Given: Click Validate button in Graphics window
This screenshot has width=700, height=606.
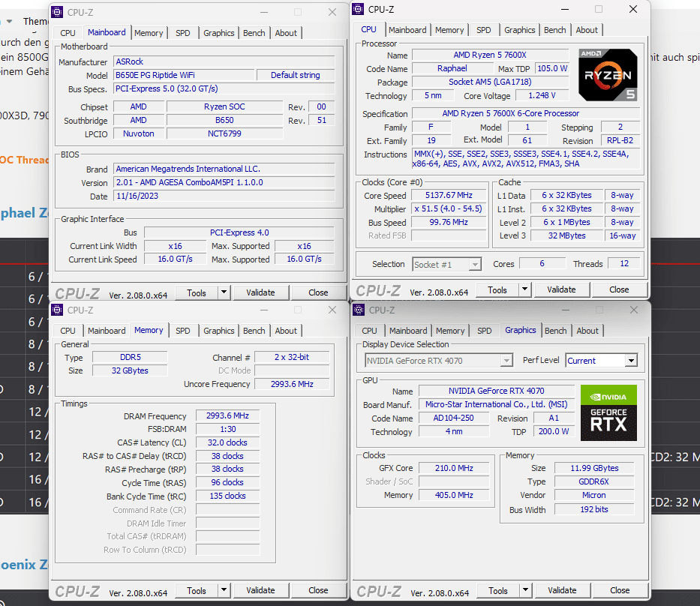Looking at the screenshot, I should click(x=563, y=590).
